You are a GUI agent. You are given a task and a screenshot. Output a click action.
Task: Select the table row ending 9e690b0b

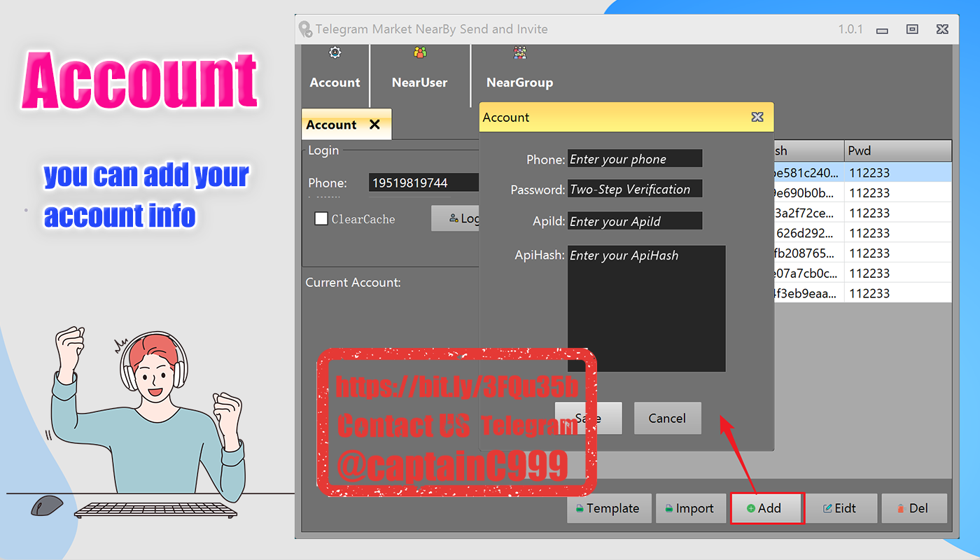click(861, 192)
